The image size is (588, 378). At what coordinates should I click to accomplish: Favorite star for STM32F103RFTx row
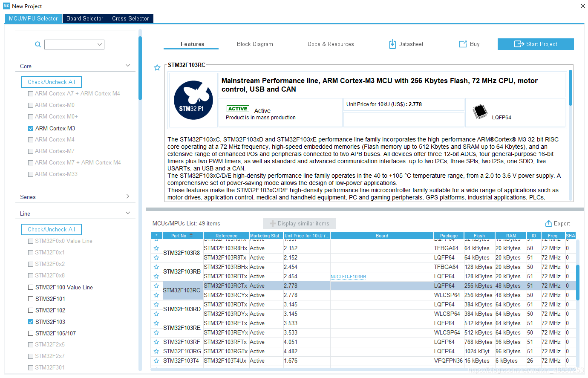click(x=156, y=342)
